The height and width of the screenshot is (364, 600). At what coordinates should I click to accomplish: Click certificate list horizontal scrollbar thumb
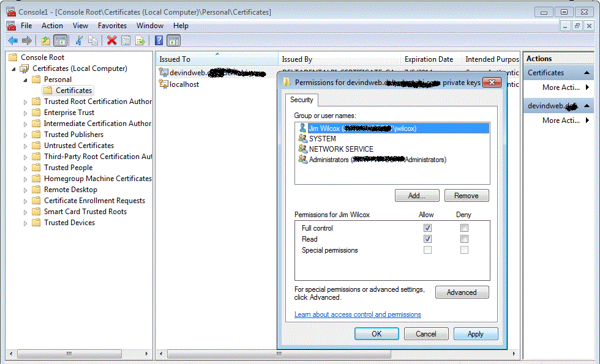click(x=279, y=354)
